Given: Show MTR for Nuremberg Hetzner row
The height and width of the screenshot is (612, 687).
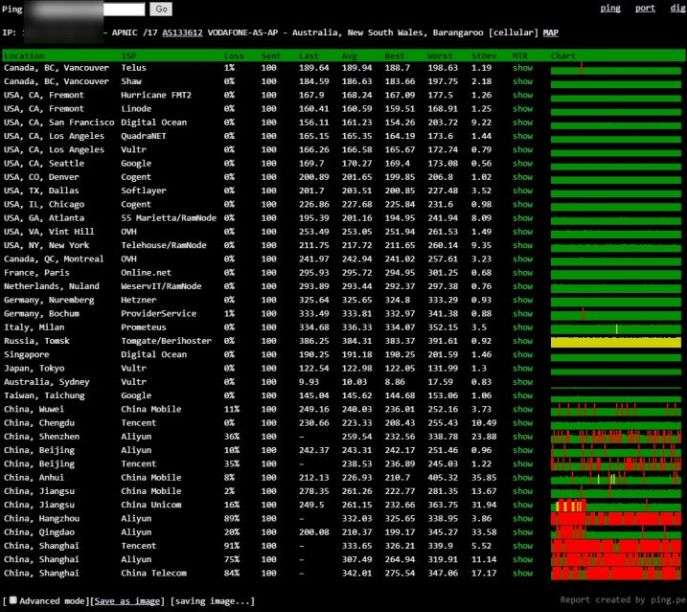Looking at the screenshot, I should pos(523,300).
